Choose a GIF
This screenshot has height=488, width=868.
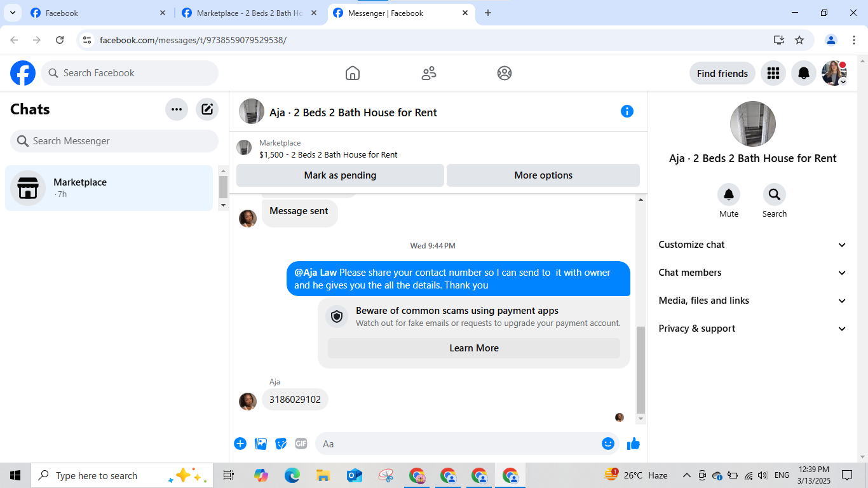[301, 444]
